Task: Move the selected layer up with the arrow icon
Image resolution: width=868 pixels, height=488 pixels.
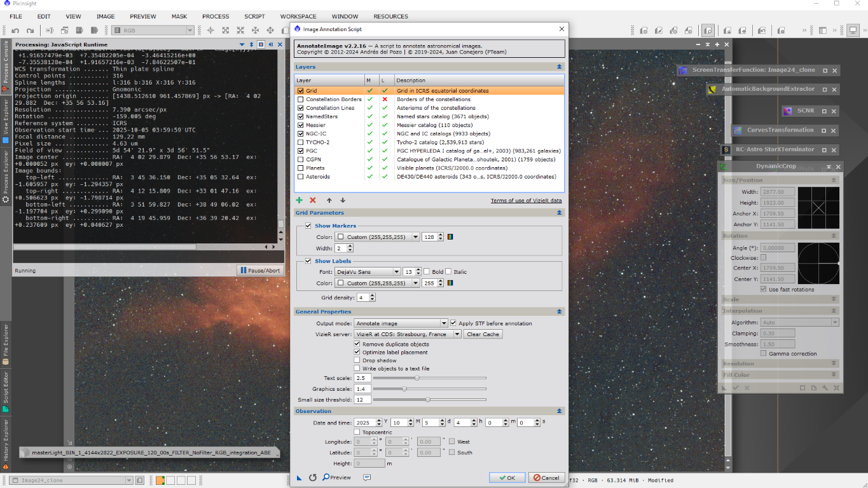Action: pos(329,200)
